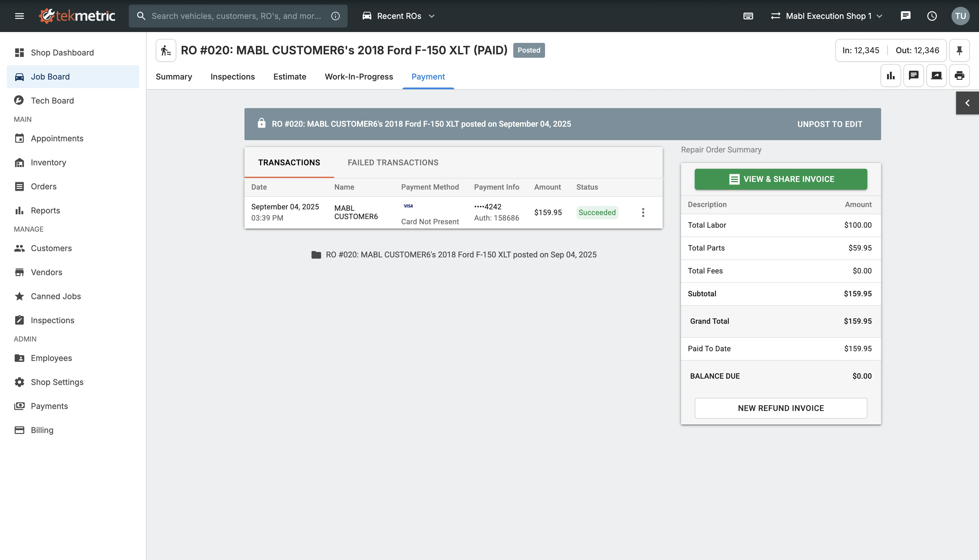Click New Refund Invoice button

[780, 408]
